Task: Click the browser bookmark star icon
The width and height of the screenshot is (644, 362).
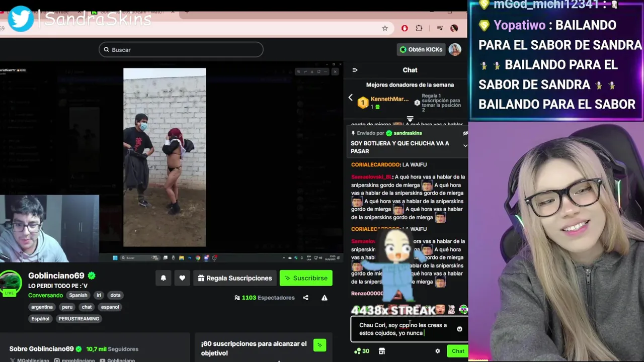Action: click(x=385, y=28)
